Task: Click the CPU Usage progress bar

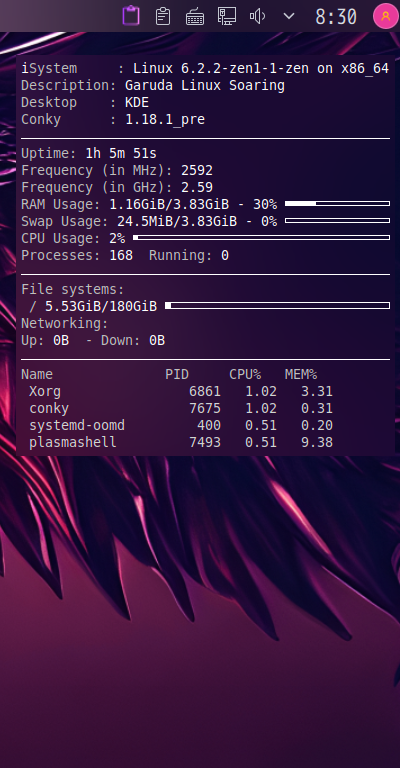Action: pyautogui.click(x=261, y=238)
